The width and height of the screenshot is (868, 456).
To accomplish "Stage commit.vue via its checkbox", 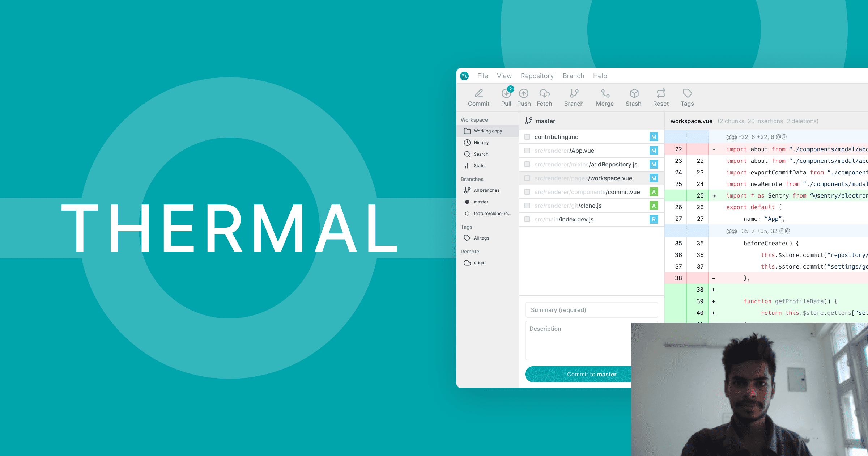I will [x=527, y=192].
